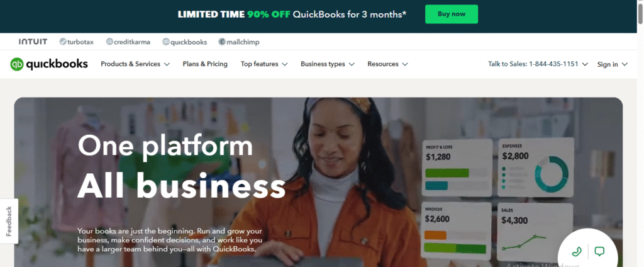644x267 pixels.
Task: Open the phone call icon
Action: (577, 251)
